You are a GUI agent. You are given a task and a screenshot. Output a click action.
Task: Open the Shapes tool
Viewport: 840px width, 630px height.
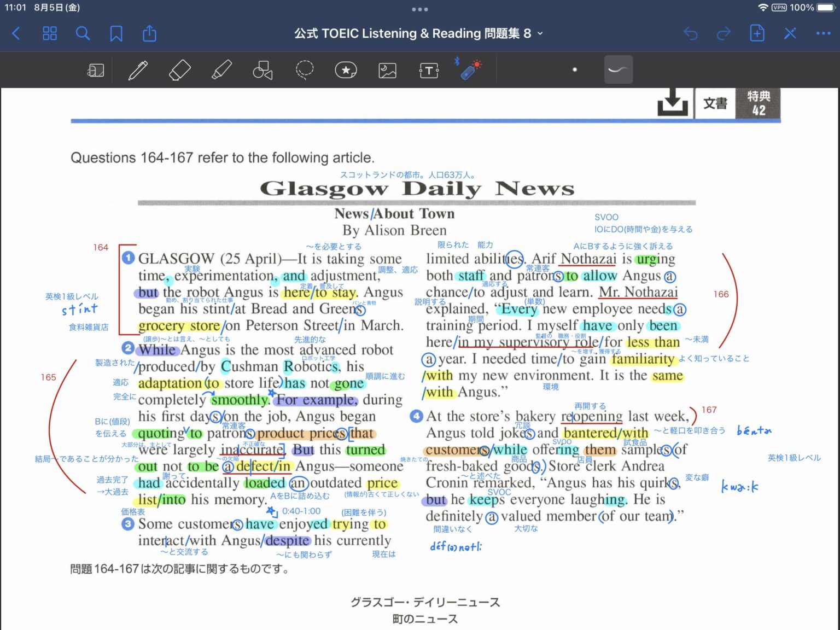[x=262, y=70]
